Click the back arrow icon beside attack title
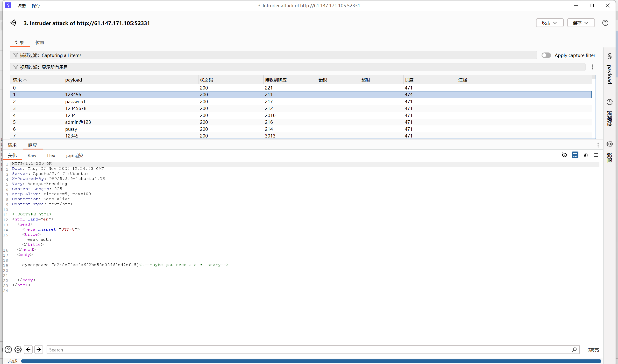 (13, 23)
